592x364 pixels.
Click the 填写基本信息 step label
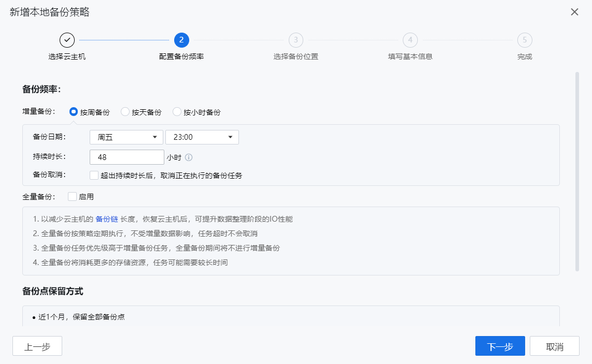point(410,56)
